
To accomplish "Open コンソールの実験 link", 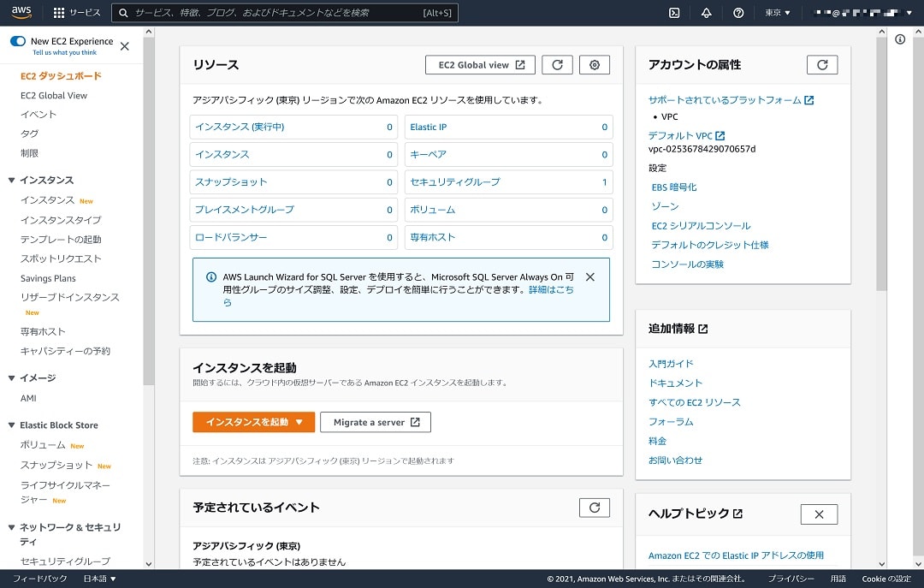I will 688,264.
